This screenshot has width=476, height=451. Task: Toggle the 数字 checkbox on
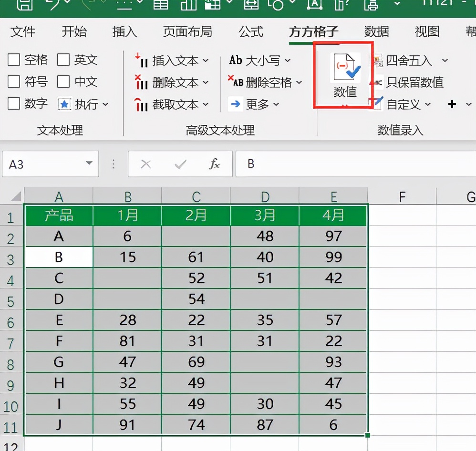coord(14,104)
